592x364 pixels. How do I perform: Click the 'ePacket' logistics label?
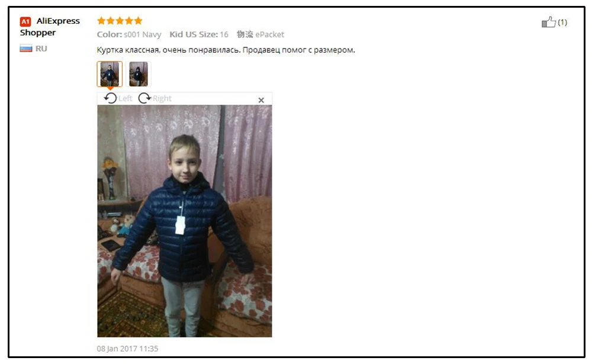(269, 34)
